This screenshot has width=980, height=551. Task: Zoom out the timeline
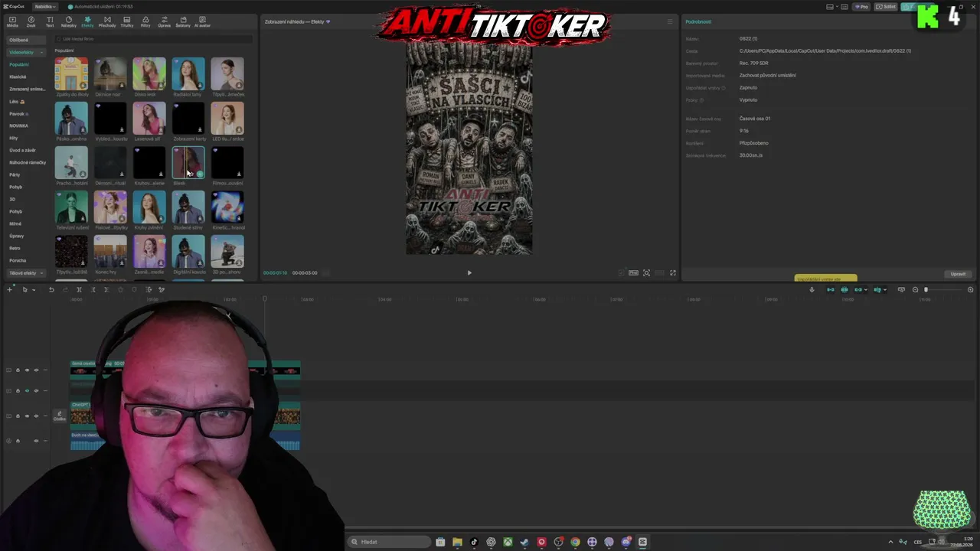[915, 290]
